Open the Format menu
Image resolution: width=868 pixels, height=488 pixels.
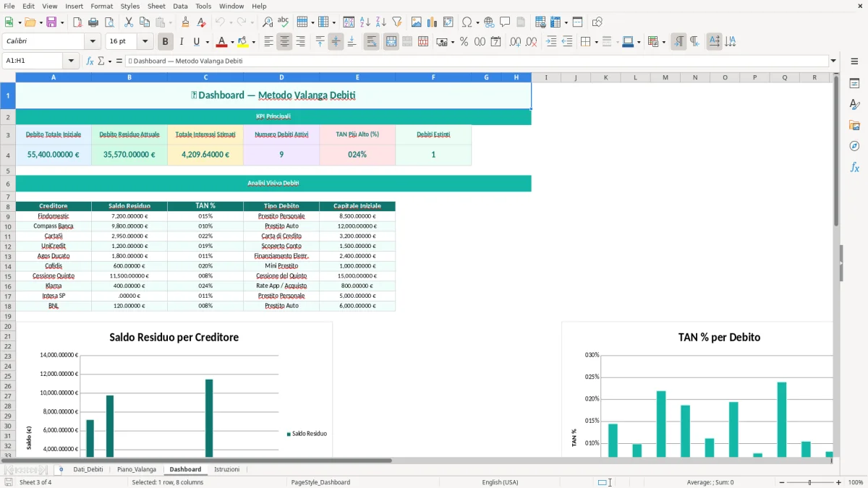coord(101,6)
